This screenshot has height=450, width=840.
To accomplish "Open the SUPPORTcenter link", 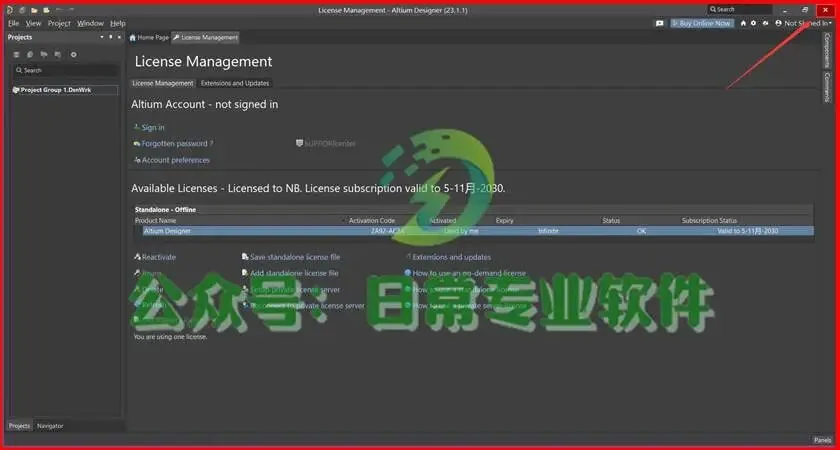I will [330, 144].
